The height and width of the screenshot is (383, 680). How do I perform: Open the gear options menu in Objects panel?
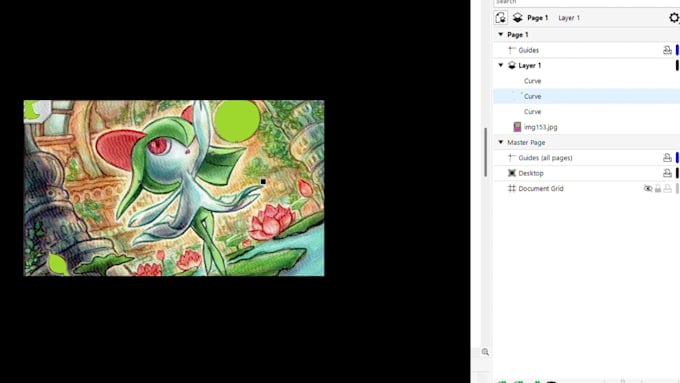click(674, 18)
